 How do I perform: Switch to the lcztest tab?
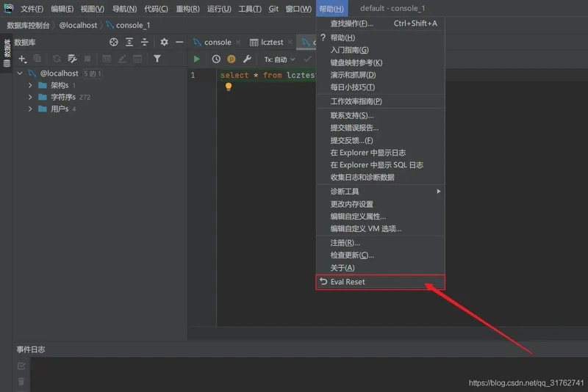267,43
